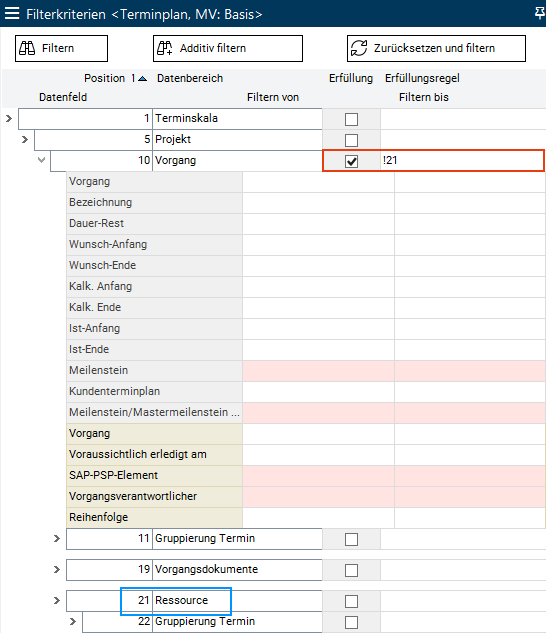Open the hamburger menu in title bar
The height and width of the screenshot is (633, 546).
[x=12, y=13]
